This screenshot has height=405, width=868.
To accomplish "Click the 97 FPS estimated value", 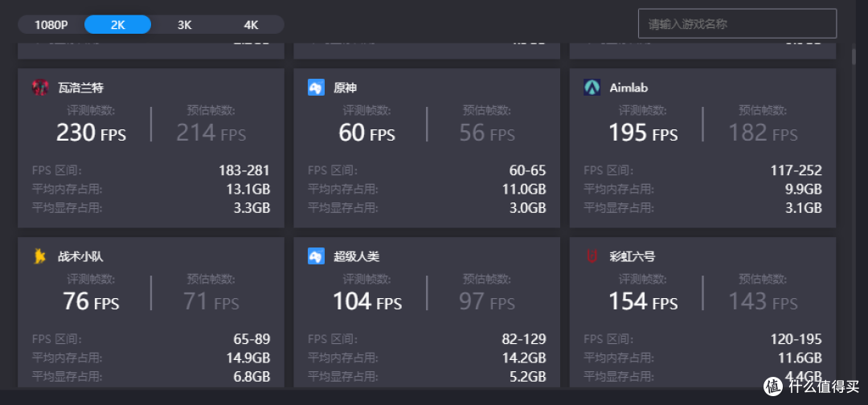I will (x=487, y=302).
